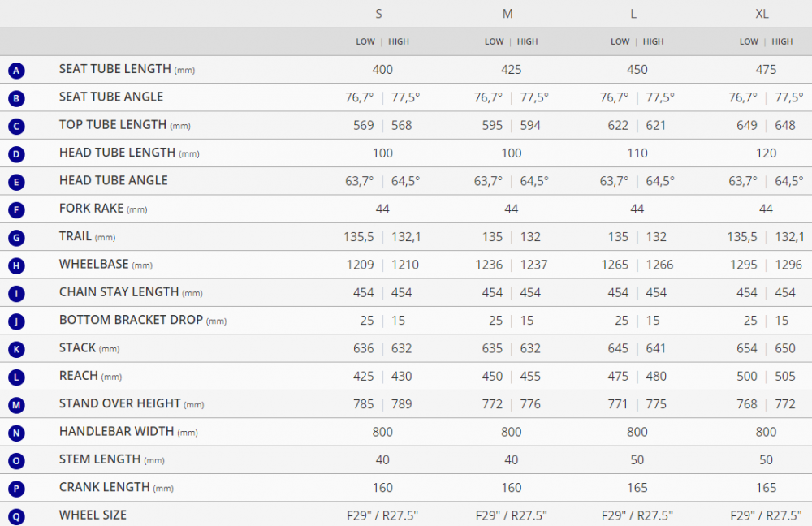Click the size S stem length value 40
Viewport: 812px width, 526px height.
coord(382,459)
